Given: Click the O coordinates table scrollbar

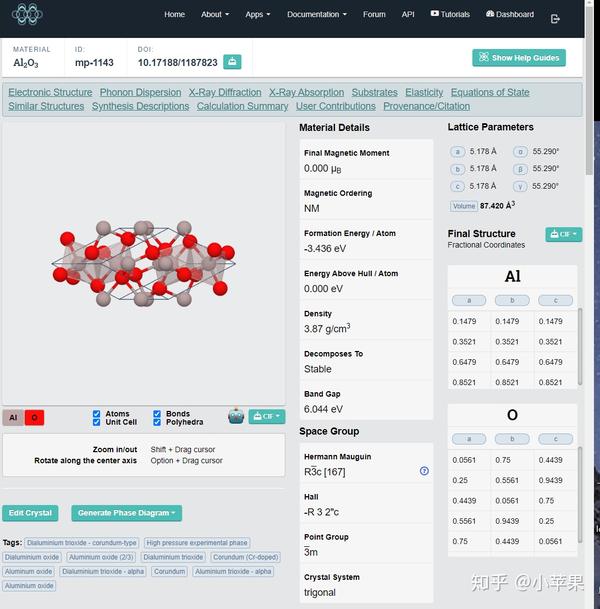Looking at the screenshot, I should coord(580,494).
